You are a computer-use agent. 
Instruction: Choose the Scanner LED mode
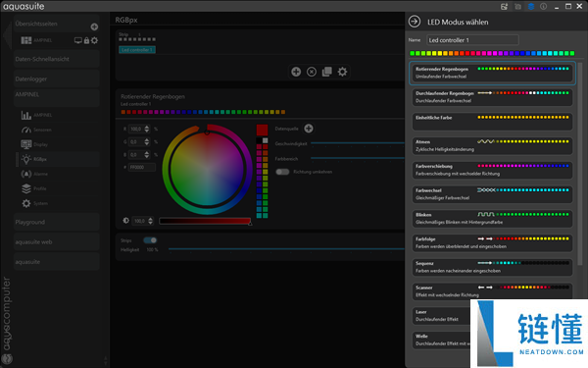click(492, 291)
